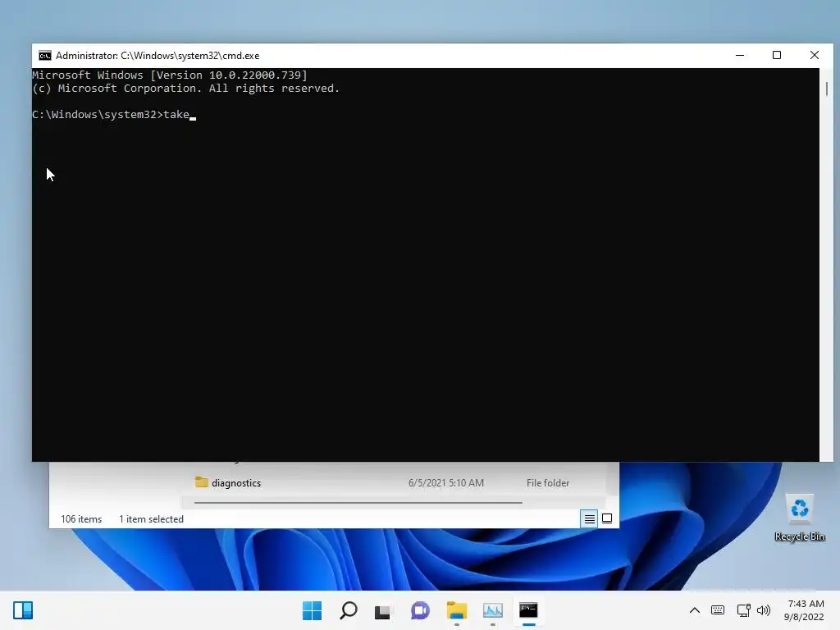Viewport: 840px width, 630px height.
Task: Open the cmd.exe title bar icon menu
Action: [x=45, y=56]
